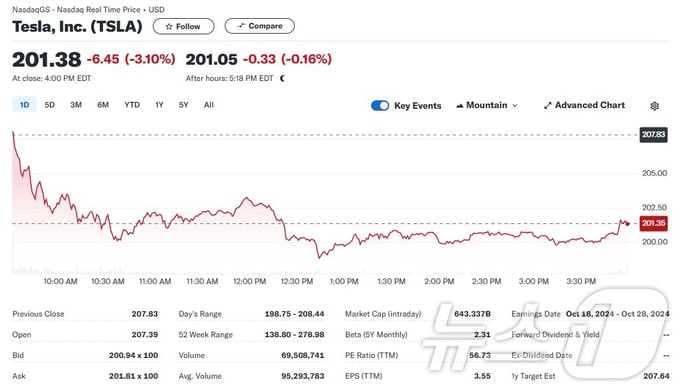Click the Follow button
This screenshot has width=680, height=391.
183,26
